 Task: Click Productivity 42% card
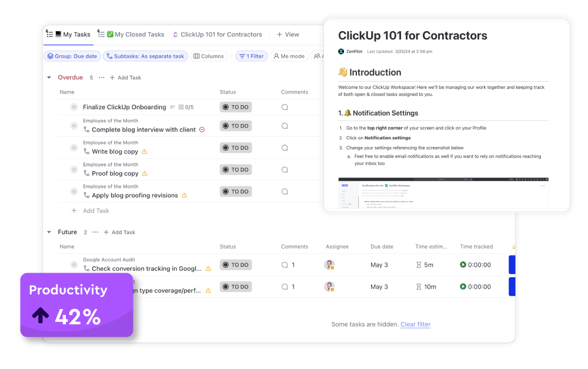(x=76, y=305)
